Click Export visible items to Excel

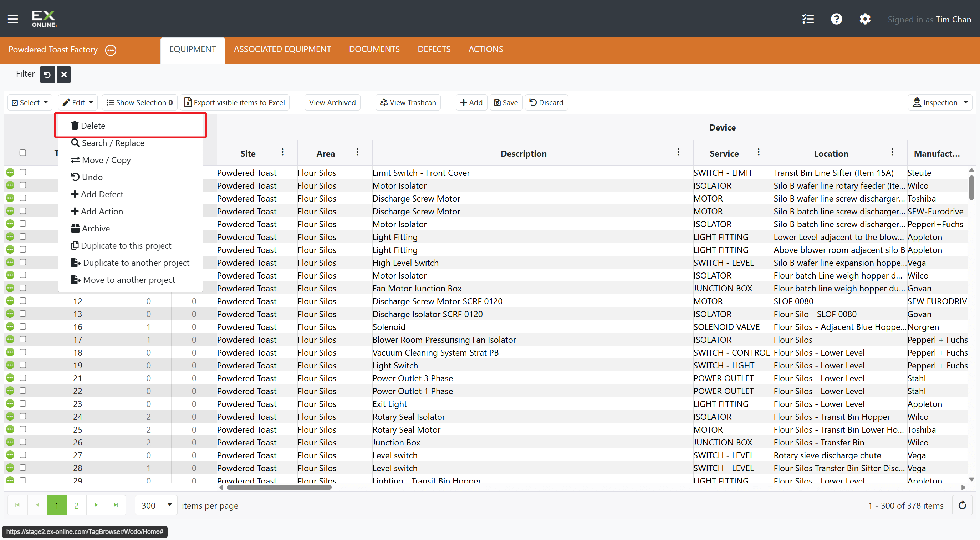235,102
